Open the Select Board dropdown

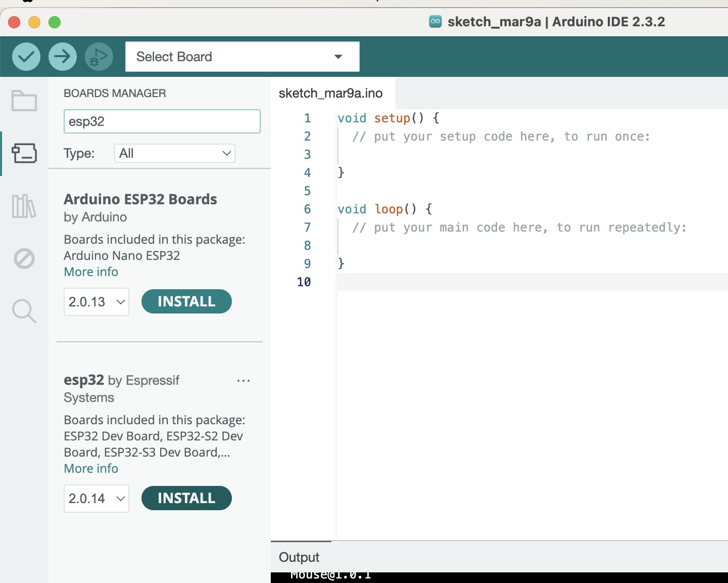[242, 57]
